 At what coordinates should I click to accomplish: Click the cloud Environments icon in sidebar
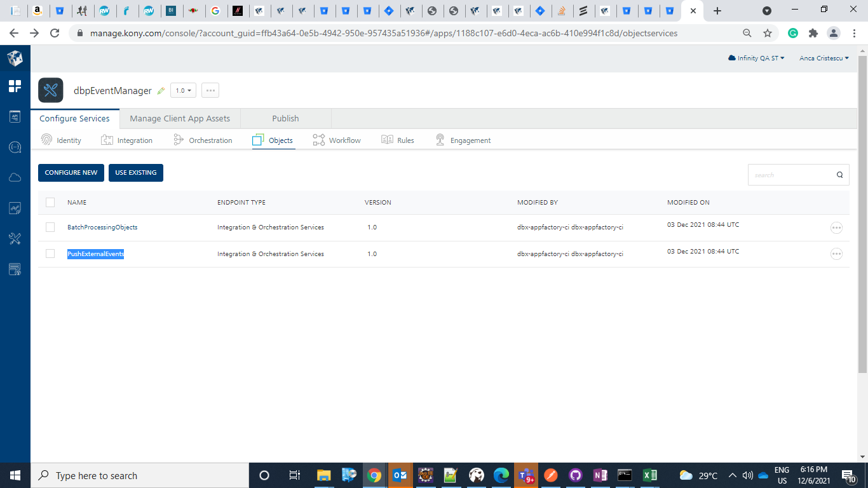(x=15, y=178)
